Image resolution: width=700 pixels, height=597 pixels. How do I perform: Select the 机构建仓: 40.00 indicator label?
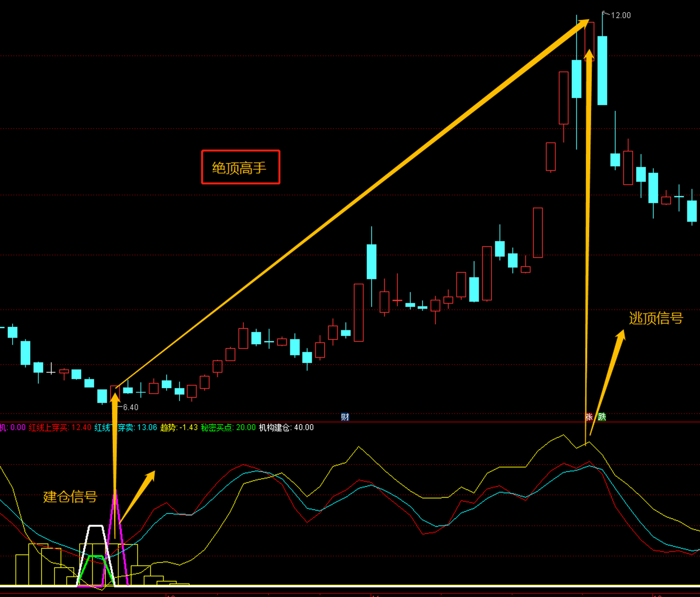286,428
